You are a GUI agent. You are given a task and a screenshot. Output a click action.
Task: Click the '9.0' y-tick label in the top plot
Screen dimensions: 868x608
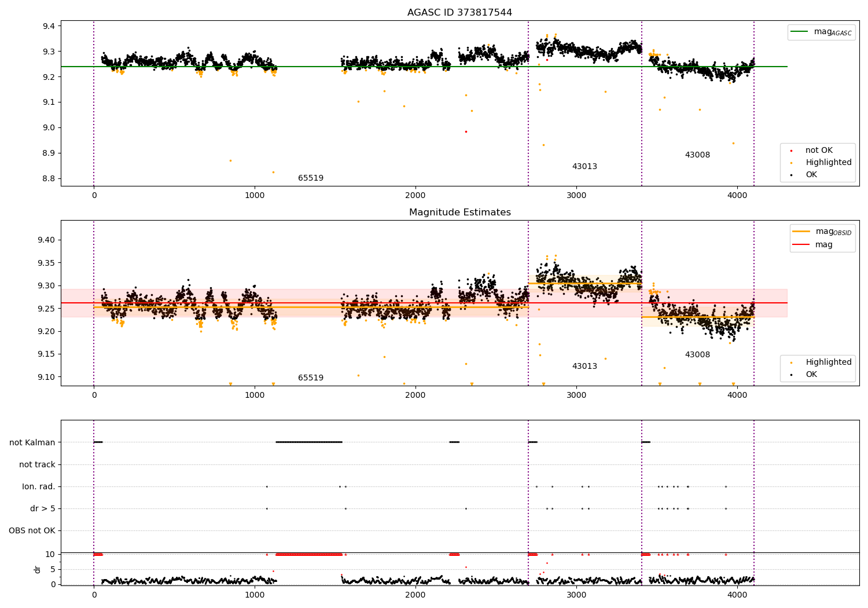49,128
